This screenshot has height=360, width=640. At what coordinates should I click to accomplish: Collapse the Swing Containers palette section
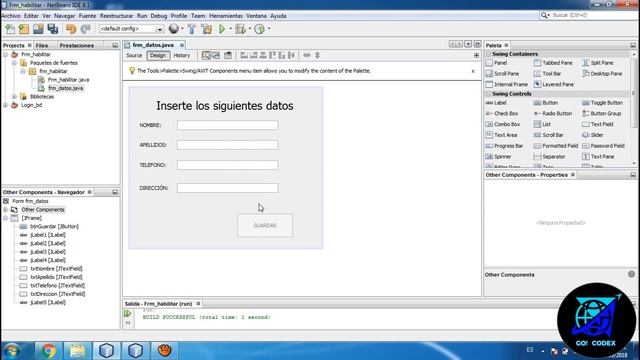pos(489,54)
